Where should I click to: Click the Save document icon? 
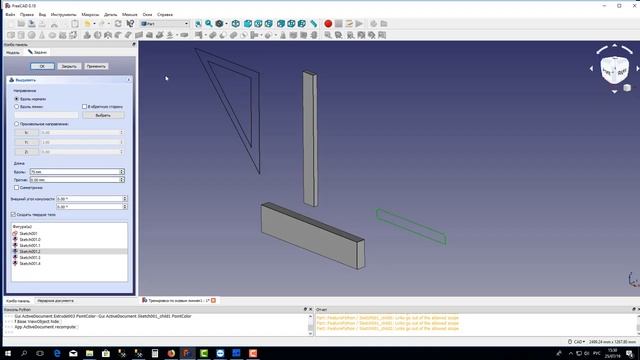31,24
